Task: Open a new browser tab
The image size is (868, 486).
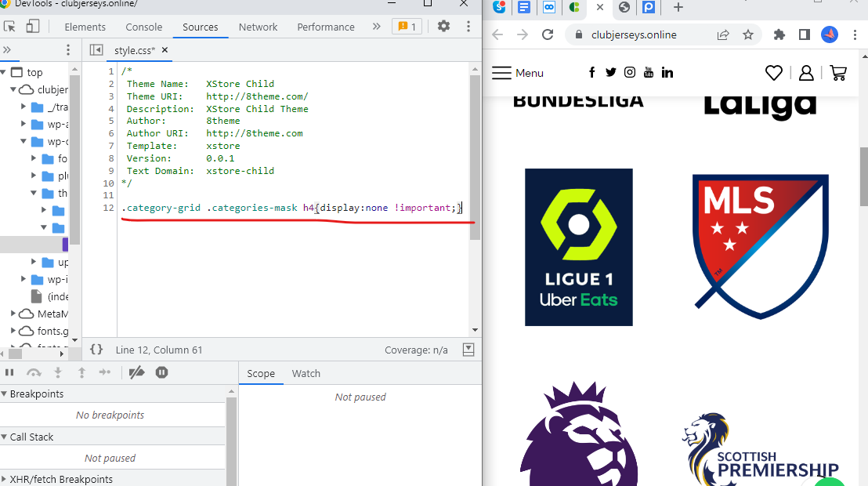Action: pos(678,7)
